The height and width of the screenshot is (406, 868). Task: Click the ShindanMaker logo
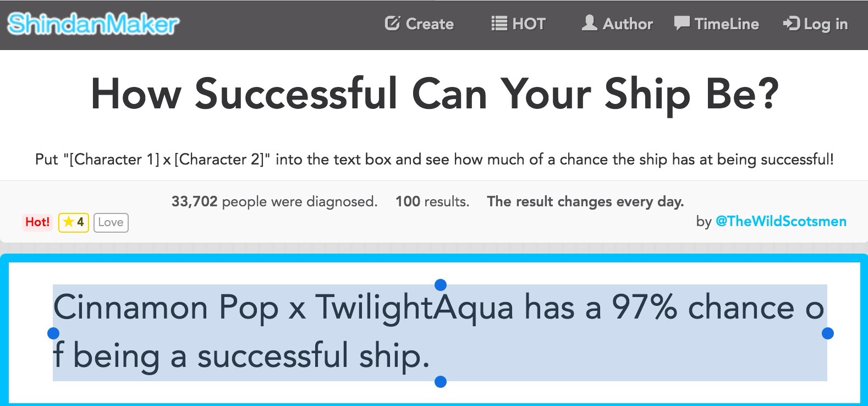[93, 24]
